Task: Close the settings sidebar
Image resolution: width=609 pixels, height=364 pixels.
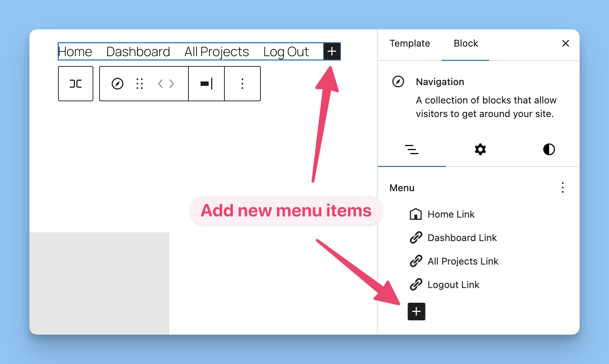Action: pyautogui.click(x=566, y=43)
